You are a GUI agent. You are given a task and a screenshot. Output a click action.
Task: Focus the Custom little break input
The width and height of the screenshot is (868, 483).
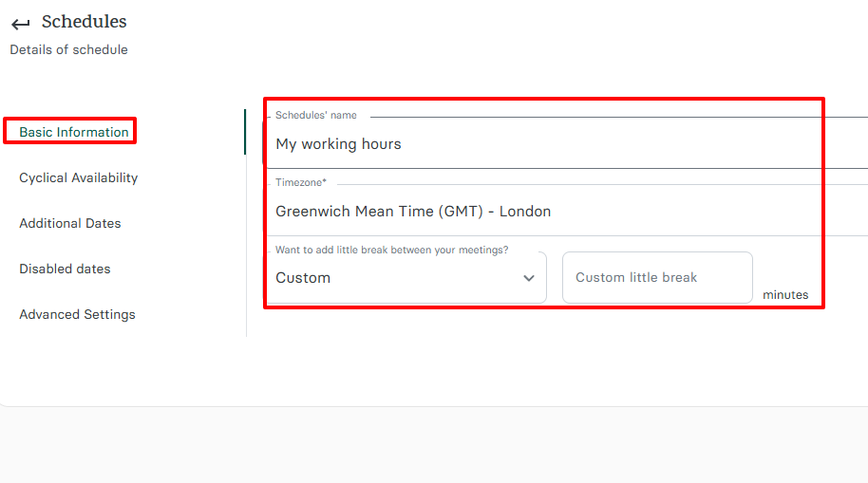coord(657,278)
